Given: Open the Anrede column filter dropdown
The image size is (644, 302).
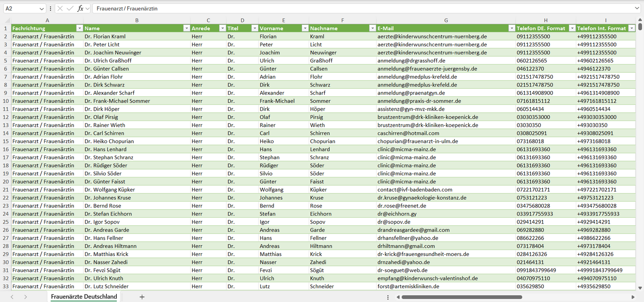Looking at the screenshot, I should (222, 28).
